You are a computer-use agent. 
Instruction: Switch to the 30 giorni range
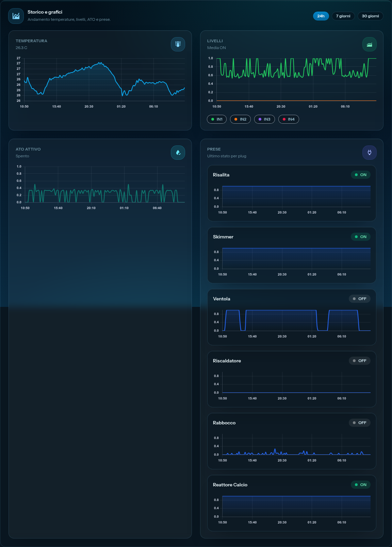(370, 16)
